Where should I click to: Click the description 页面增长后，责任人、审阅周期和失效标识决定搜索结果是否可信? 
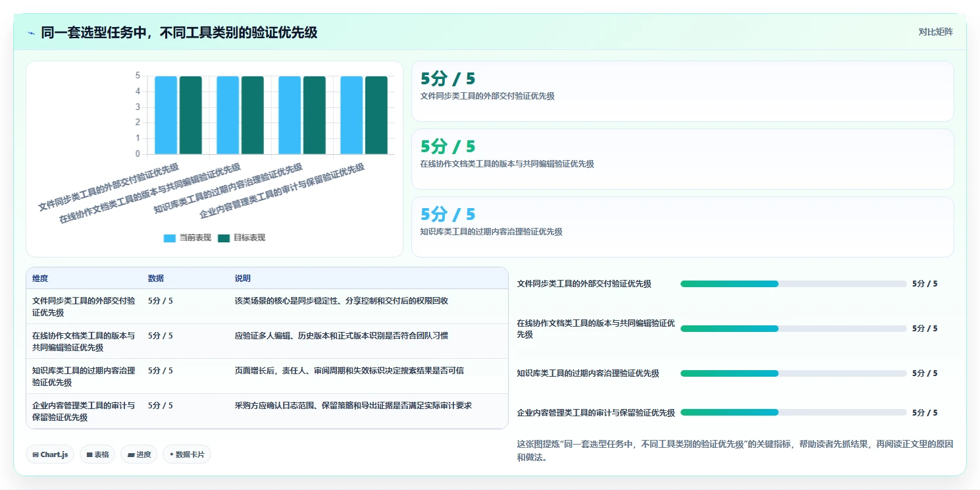click(349, 371)
